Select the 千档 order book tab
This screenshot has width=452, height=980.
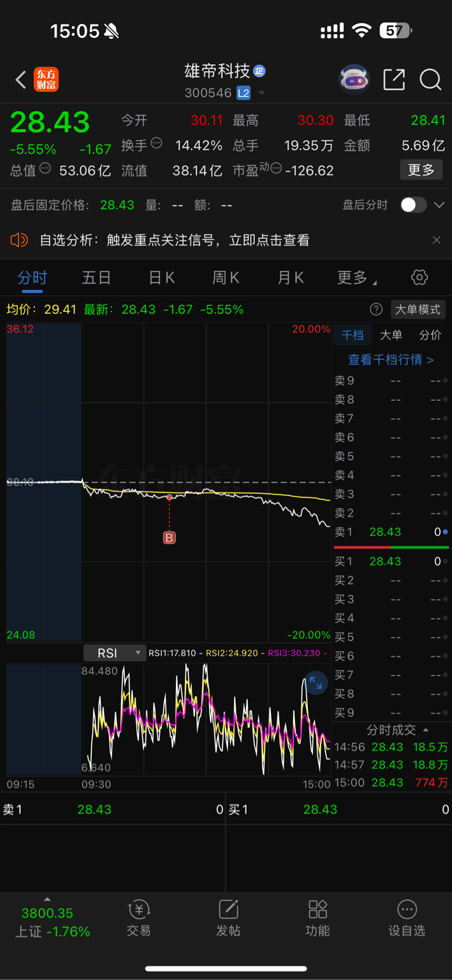[353, 335]
